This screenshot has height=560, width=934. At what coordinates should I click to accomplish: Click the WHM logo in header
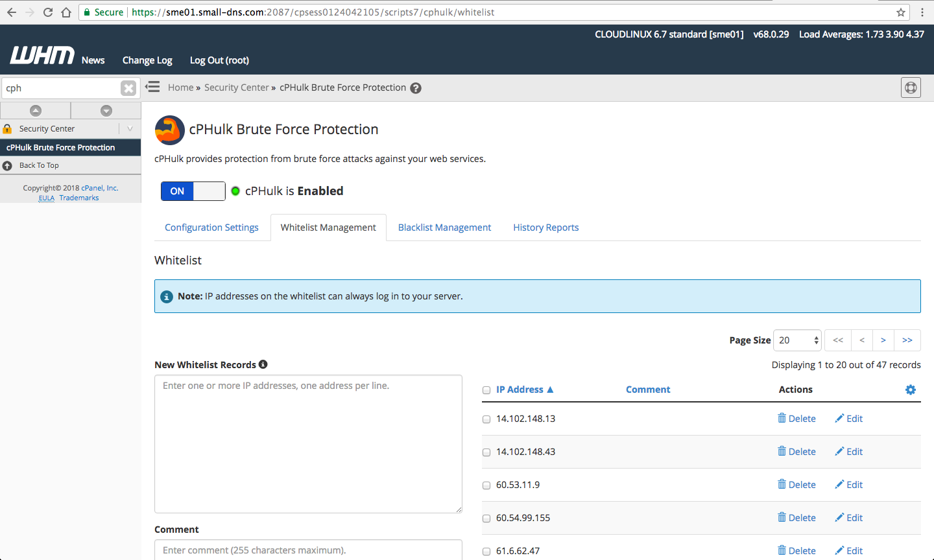42,56
